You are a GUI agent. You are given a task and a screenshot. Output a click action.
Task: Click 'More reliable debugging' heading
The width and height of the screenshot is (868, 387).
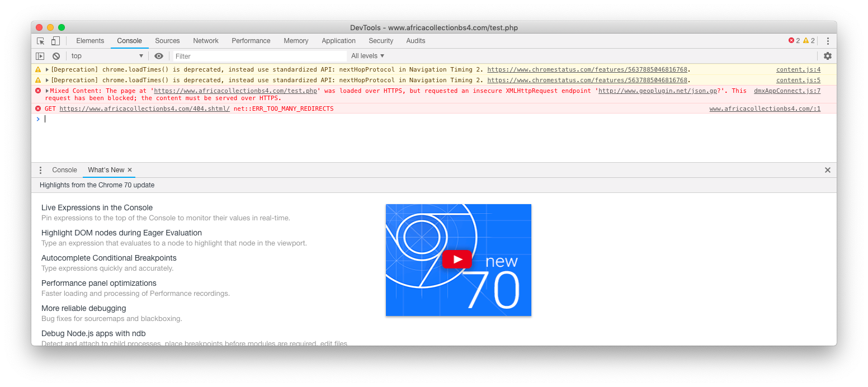(x=83, y=308)
